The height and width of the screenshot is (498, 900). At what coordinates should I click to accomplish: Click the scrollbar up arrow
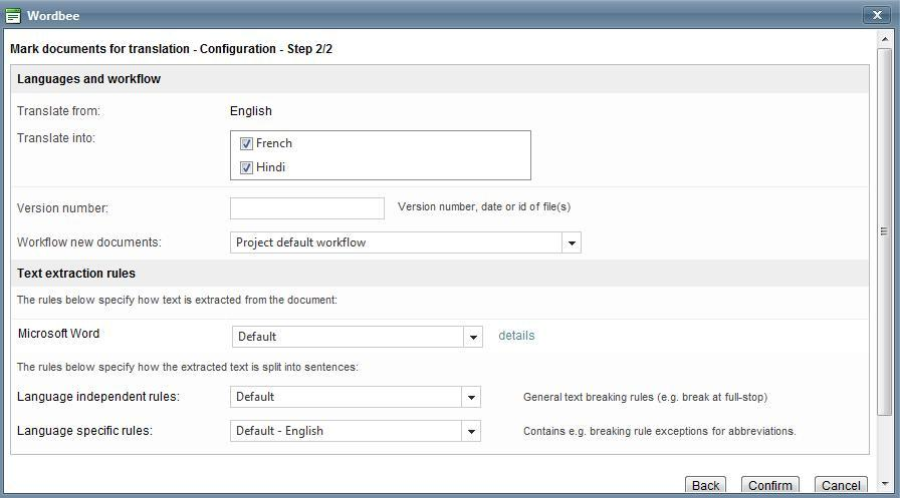(884, 39)
